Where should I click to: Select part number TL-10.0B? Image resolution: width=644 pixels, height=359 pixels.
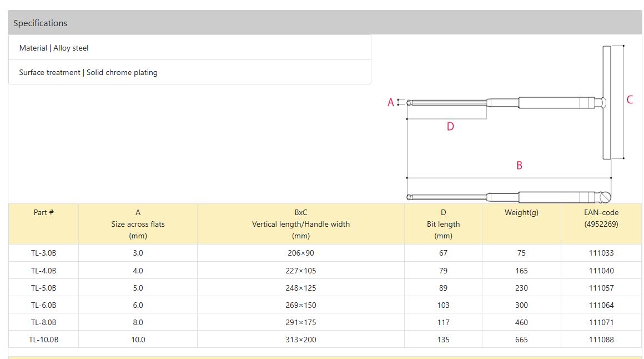(x=43, y=340)
